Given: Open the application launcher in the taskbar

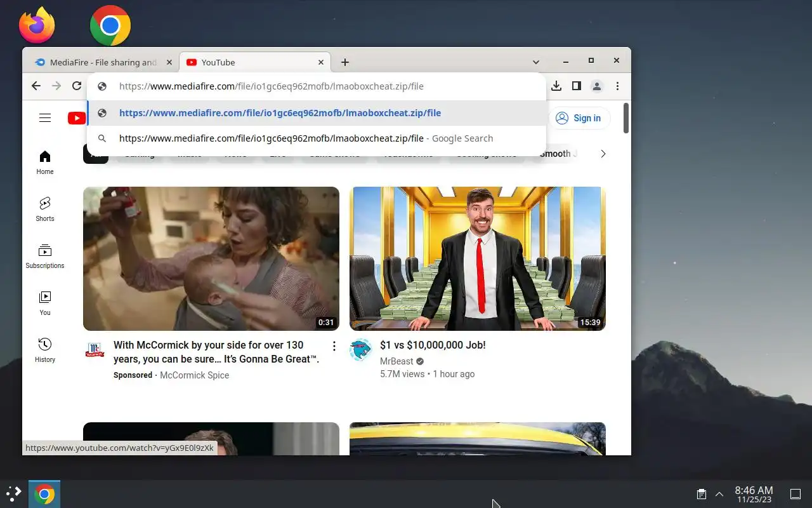Looking at the screenshot, I should coord(13,494).
